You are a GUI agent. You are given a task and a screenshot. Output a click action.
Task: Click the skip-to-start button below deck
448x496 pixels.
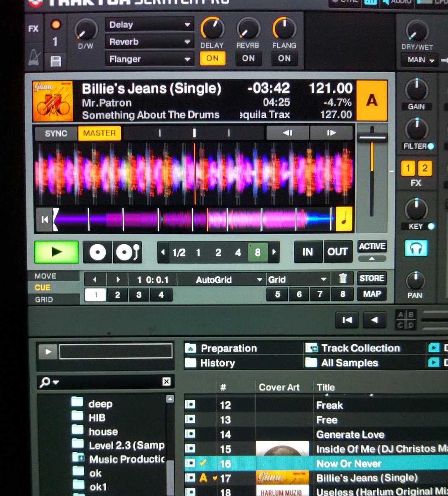click(347, 320)
